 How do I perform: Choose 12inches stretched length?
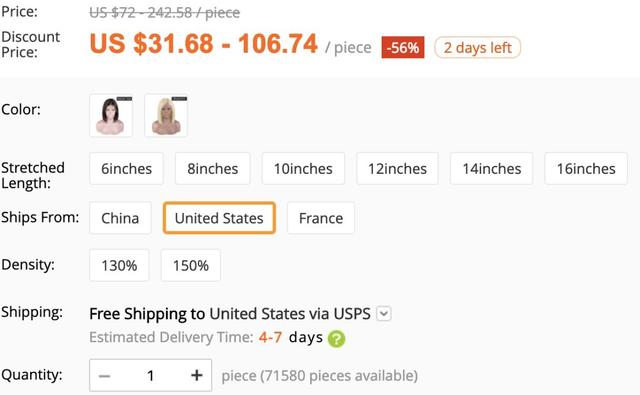coord(398,169)
